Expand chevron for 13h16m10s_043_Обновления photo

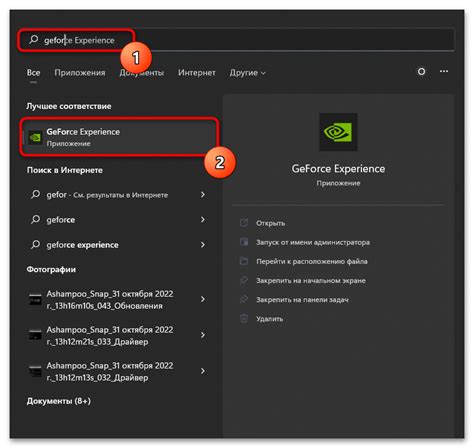pyautogui.click(x=203, y=299)
